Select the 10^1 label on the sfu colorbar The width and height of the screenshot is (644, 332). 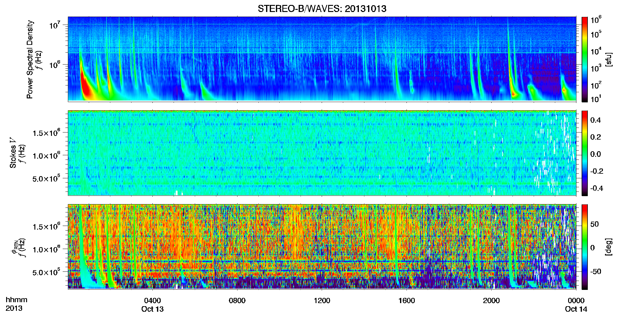tap(596, 99)
